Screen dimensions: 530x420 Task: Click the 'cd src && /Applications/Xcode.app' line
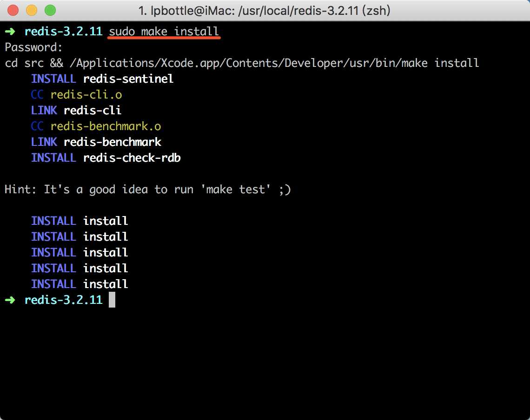242,63
